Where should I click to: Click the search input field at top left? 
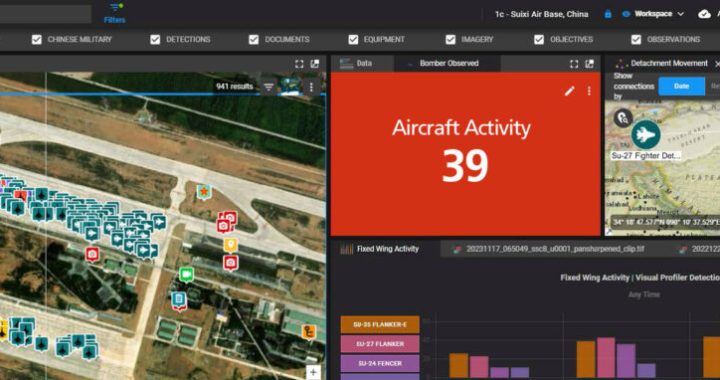pyautogui.click(x=46, y=14)
